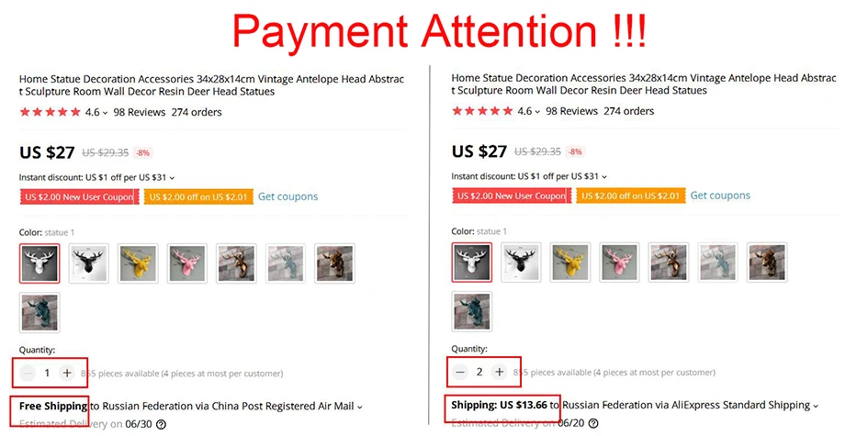Decrease quantity with minus button in right panel
The width and height of the screenshot is (868, 436).
[x=460, y=372]
